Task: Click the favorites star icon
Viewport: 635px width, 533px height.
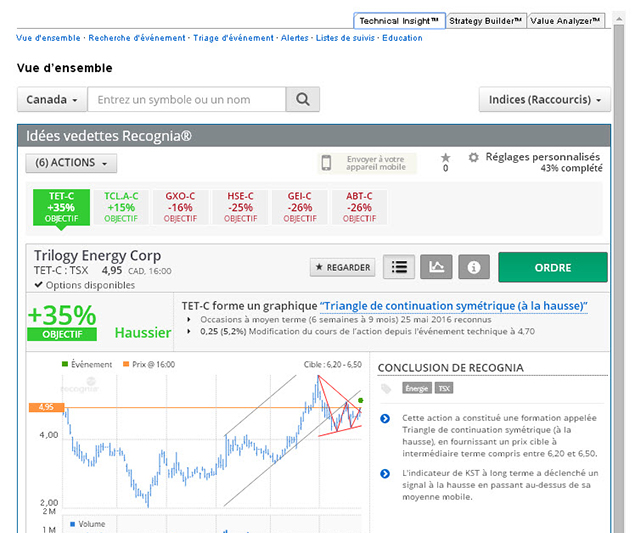Action: coord(445,158)
